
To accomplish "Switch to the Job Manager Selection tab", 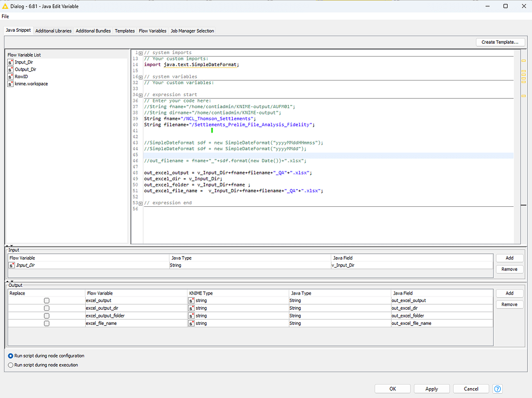I will pos(192,31).
